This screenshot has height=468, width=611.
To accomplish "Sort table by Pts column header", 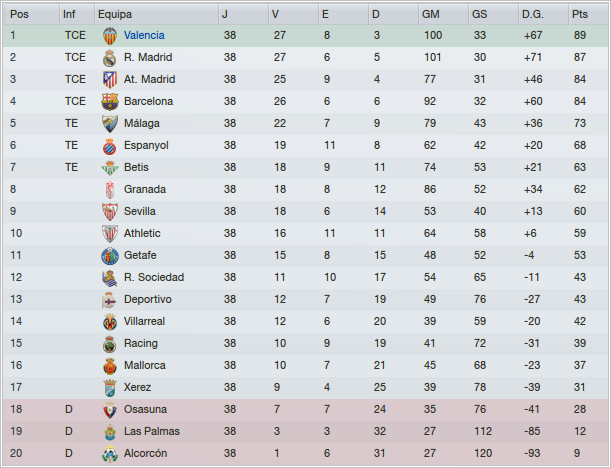I will pyautogui.click(x=580, y=14).
